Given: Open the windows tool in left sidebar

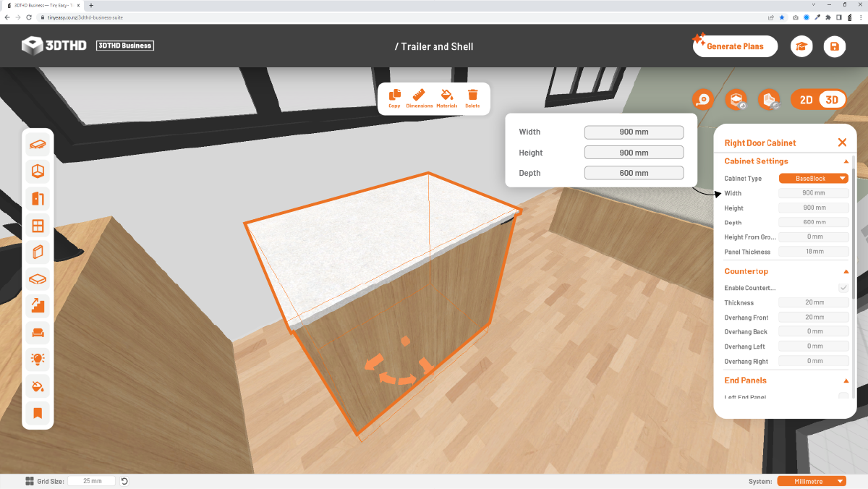Looking at the screenshot, I should [38, 226].
